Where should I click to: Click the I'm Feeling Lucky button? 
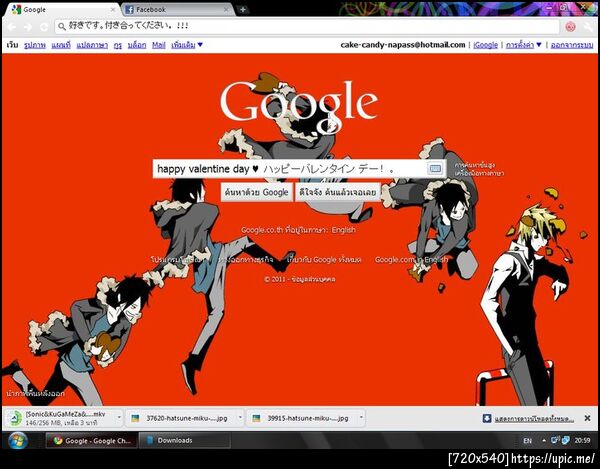click(x=338, y=192)
